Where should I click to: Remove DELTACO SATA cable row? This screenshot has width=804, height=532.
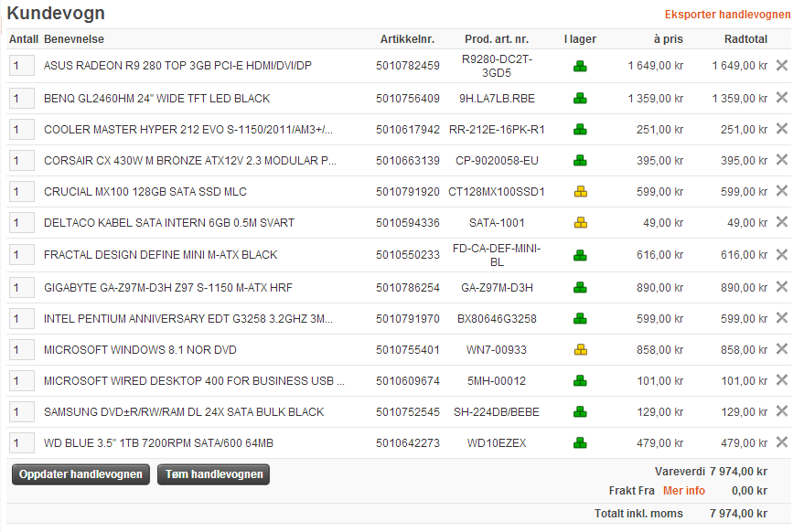tap(781, 221)
